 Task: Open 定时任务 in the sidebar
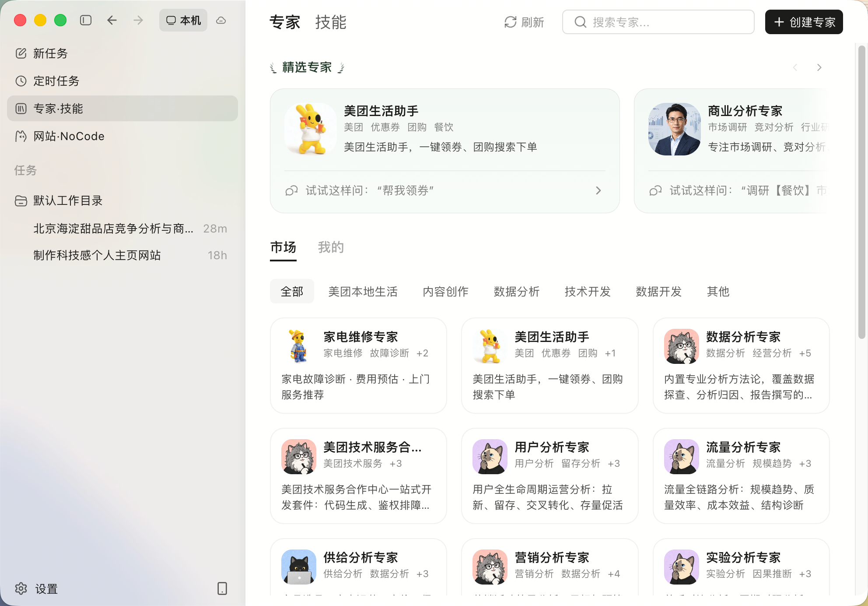point(122,81)
